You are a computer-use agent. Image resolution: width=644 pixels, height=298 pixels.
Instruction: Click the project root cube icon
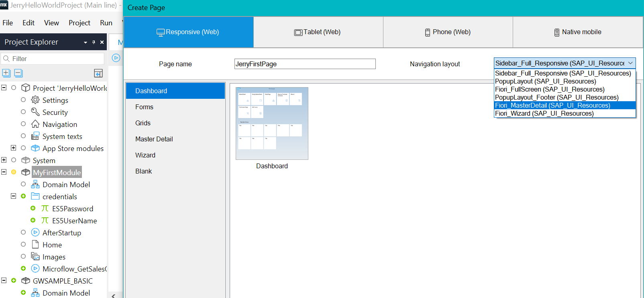coord(26,88)
